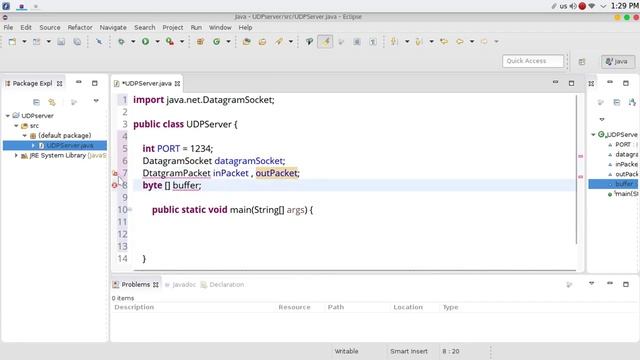Click the Next Annotation toolbar icon
Screen dimensions: 640x360
tap(394, 42)
